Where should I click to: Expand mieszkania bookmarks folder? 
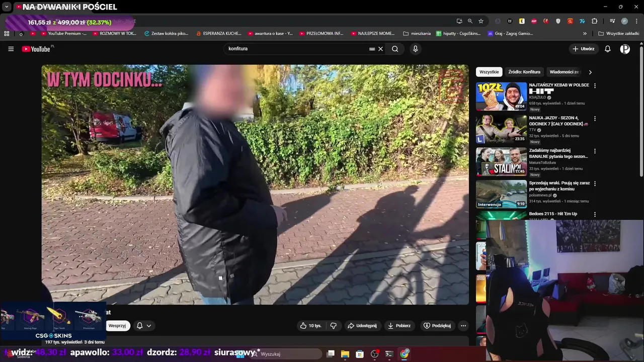(x=417, y=34)
